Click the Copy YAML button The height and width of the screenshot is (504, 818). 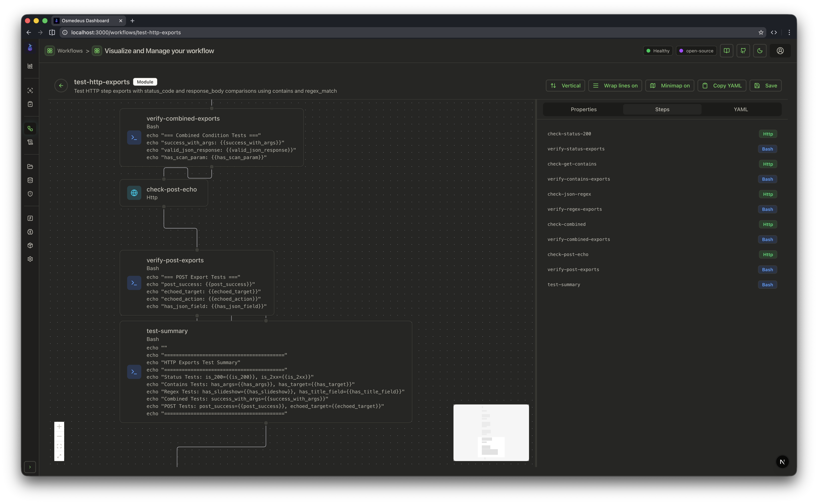click(721, 85)
